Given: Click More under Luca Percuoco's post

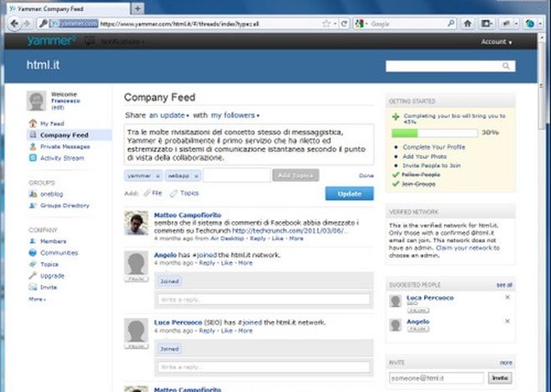Looking at the screenshot, I should pyautogui.click(x=245, y=330).
